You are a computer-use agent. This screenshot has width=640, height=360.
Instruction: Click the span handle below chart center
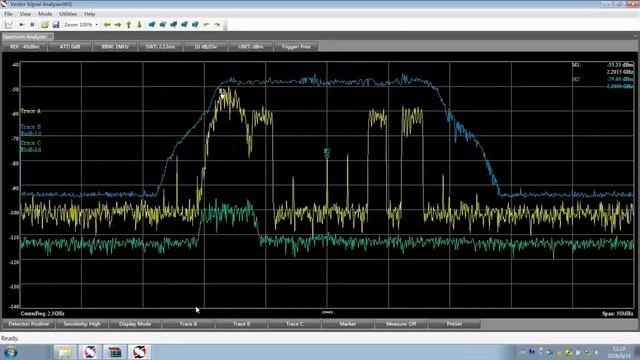click(x=327, y=312)
